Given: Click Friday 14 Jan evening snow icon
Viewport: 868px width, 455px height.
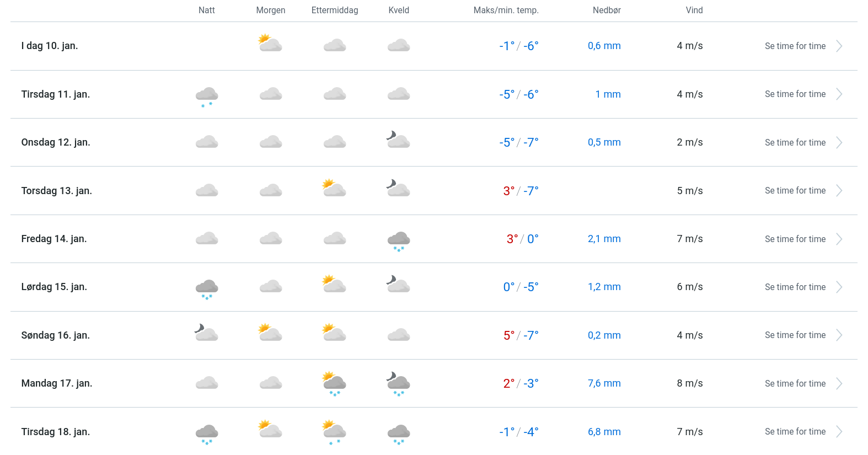Looking at the screenshot, I should click(399, 240).
